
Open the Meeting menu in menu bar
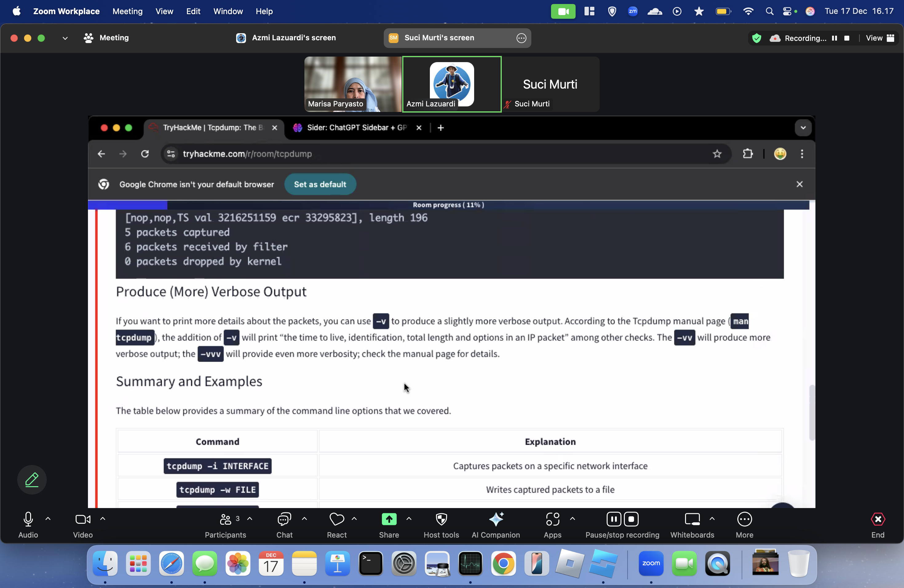[x=127, y=11]
